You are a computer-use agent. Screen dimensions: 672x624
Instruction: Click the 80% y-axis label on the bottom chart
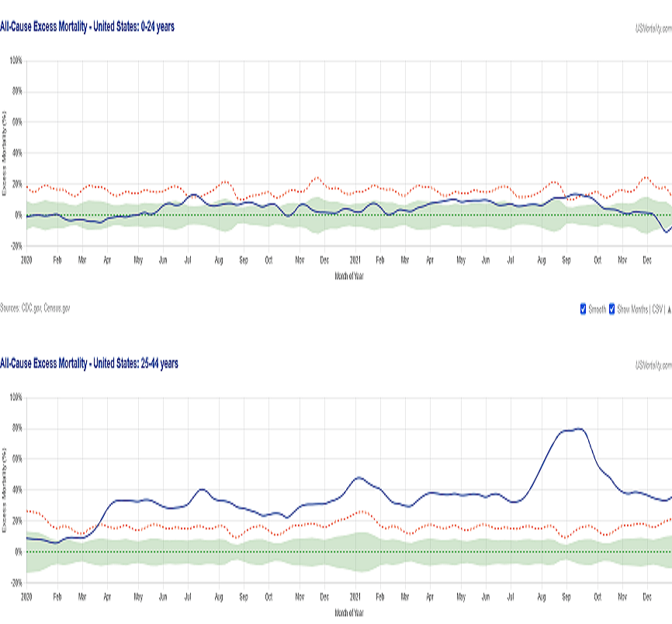click(x=16, y=428)
